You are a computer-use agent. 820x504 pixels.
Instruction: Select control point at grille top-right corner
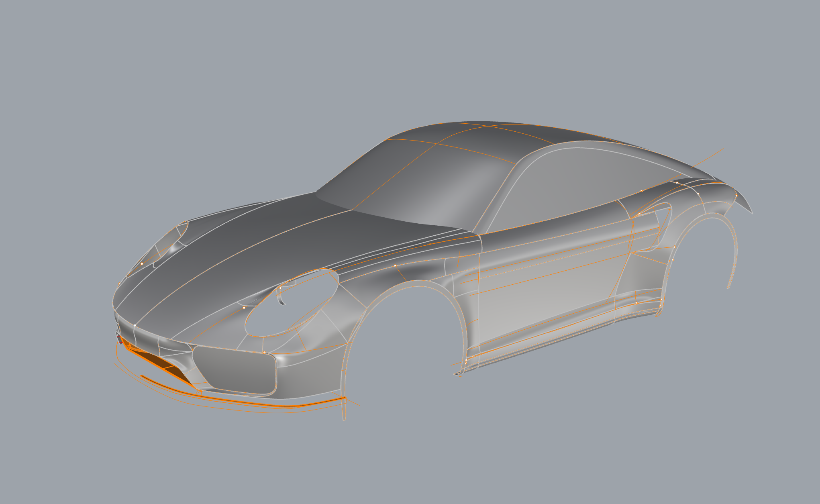coord(264,353)
